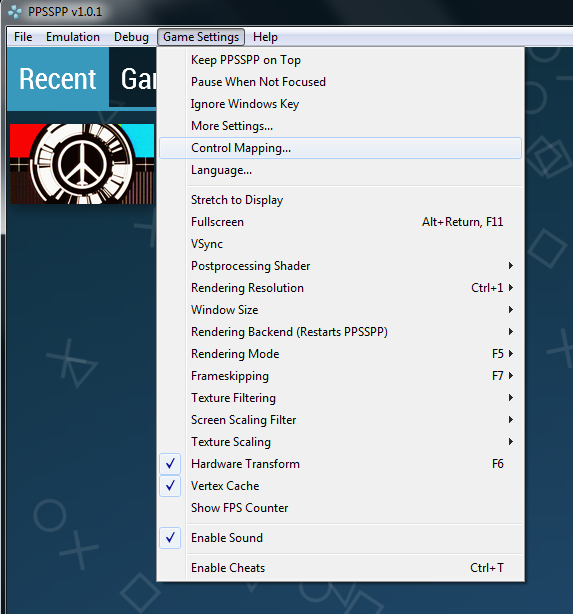Toggle Pause When Not Focused

click(x=340, y=82)
